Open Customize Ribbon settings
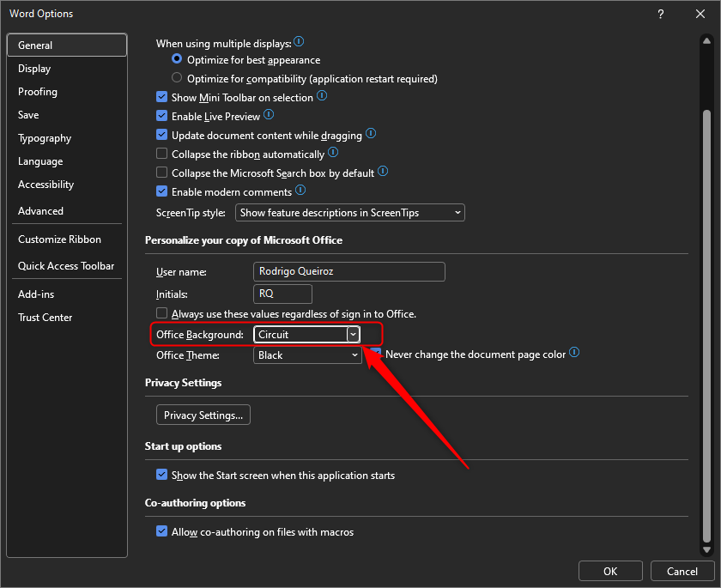This screenshot has height=588, width=721. (67, 239)
